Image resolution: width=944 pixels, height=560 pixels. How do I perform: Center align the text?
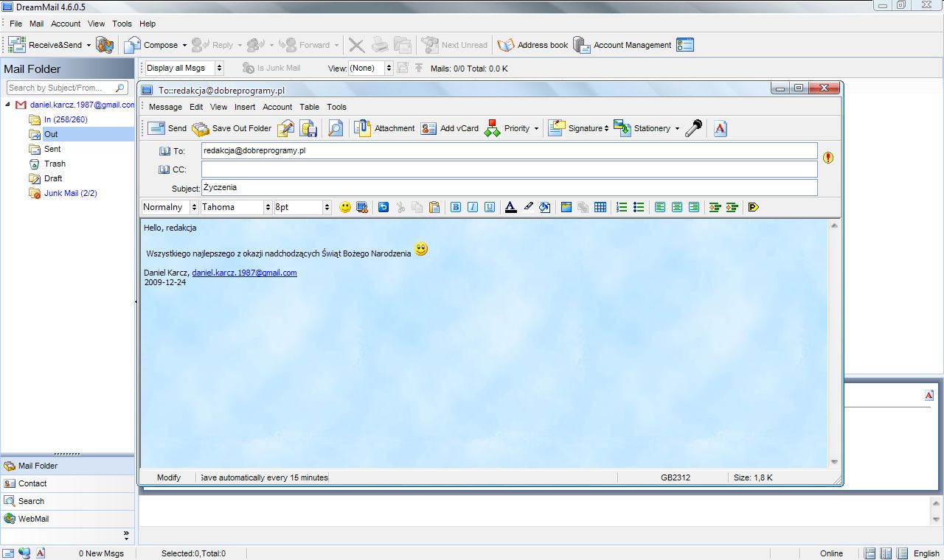(x=677, y=207)
